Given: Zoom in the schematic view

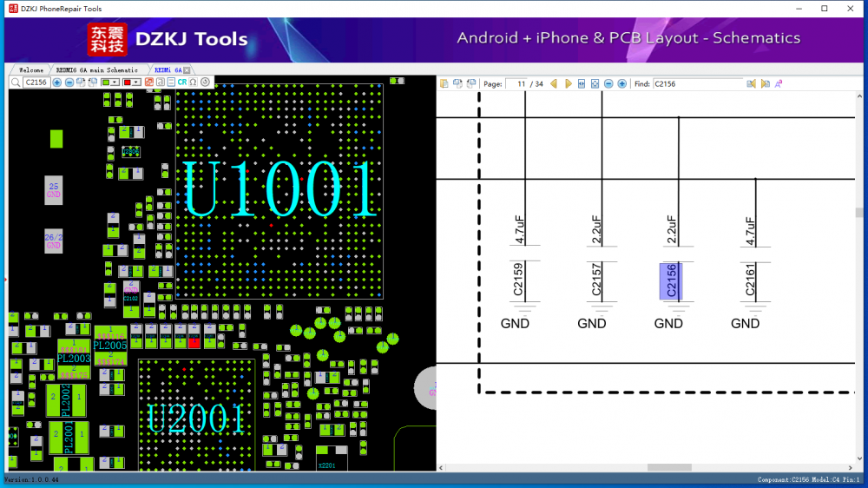Looking at the screenshot, I should click(x=622, y=83).
